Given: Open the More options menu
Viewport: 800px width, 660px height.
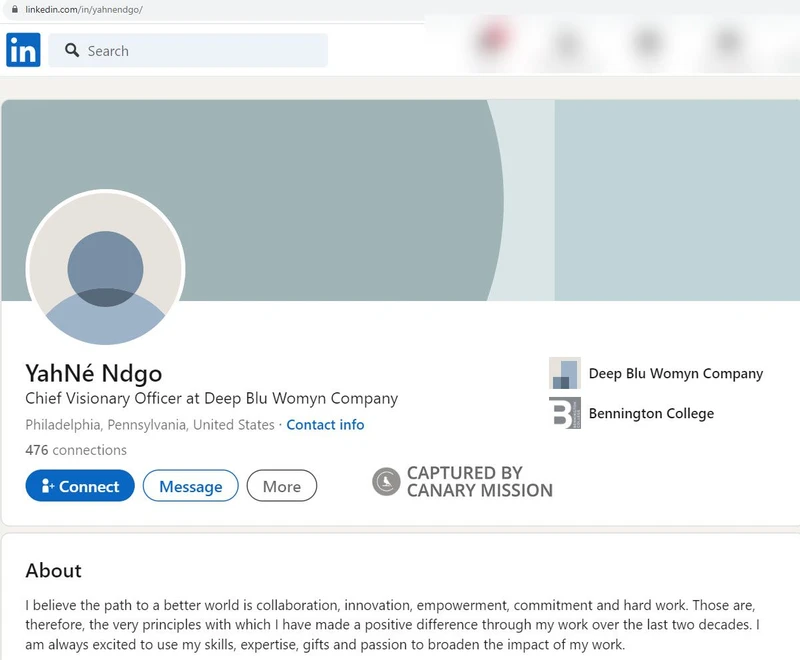Looking at the screenshot, I should (x=281, y=486).
